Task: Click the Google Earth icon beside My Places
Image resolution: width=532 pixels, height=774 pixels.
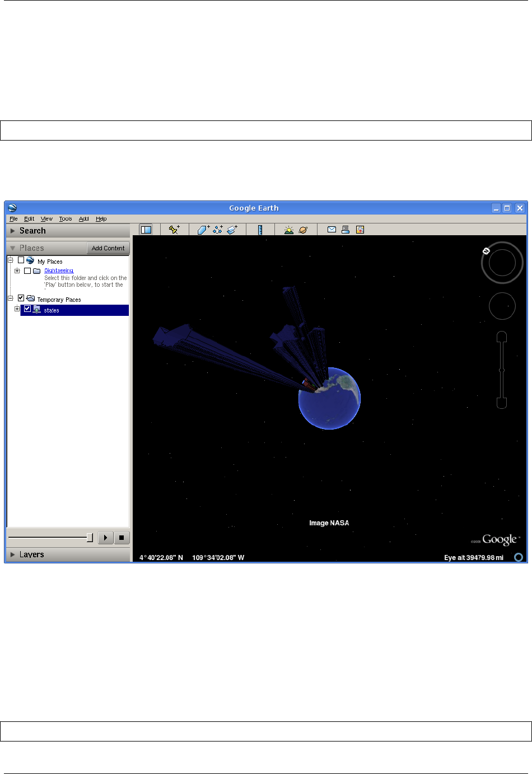Action: click(x=30, y=260)
